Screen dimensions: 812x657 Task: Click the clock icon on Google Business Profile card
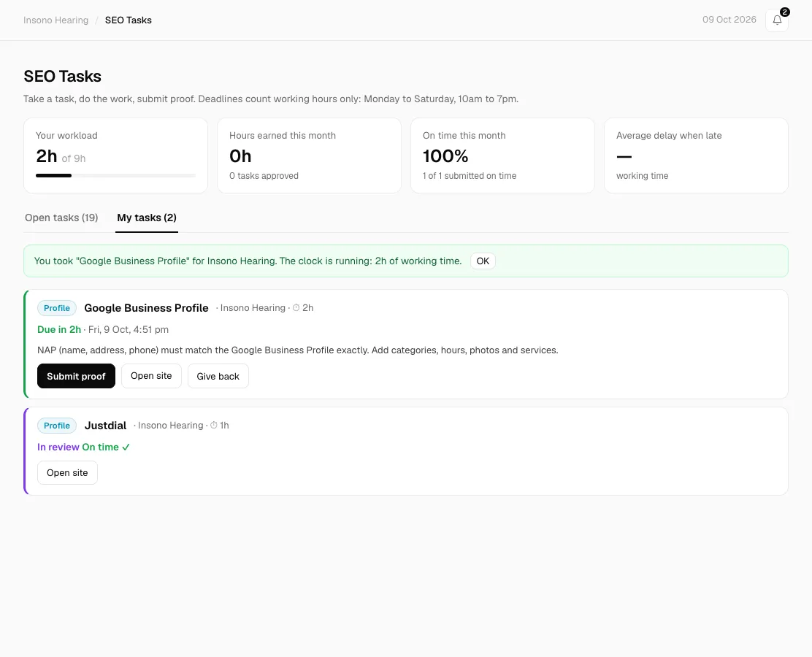(296, 307)
